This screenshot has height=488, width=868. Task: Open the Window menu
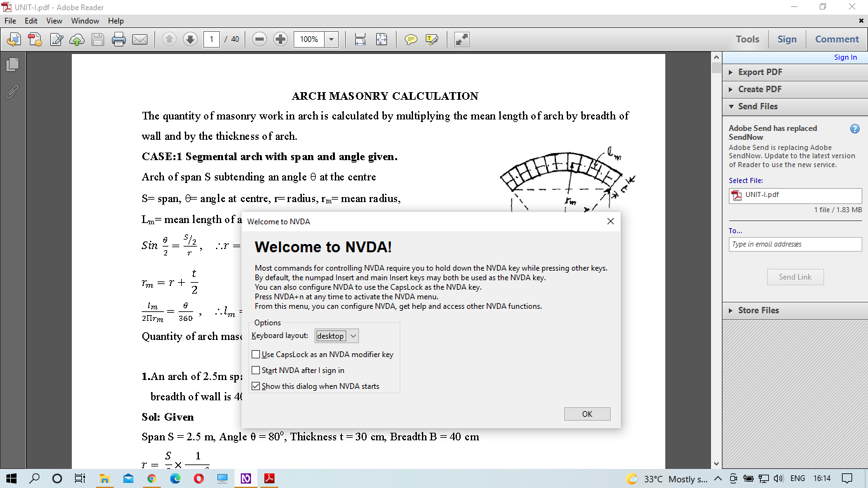pyautogui.click(x=85, y=21)
